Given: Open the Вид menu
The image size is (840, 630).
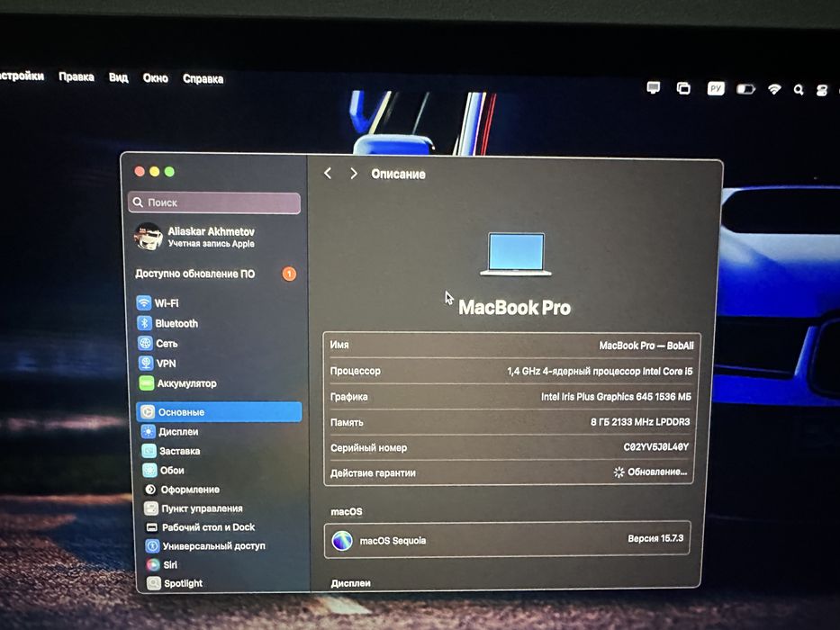Looking at the screenshot, I should pos(119,77).
